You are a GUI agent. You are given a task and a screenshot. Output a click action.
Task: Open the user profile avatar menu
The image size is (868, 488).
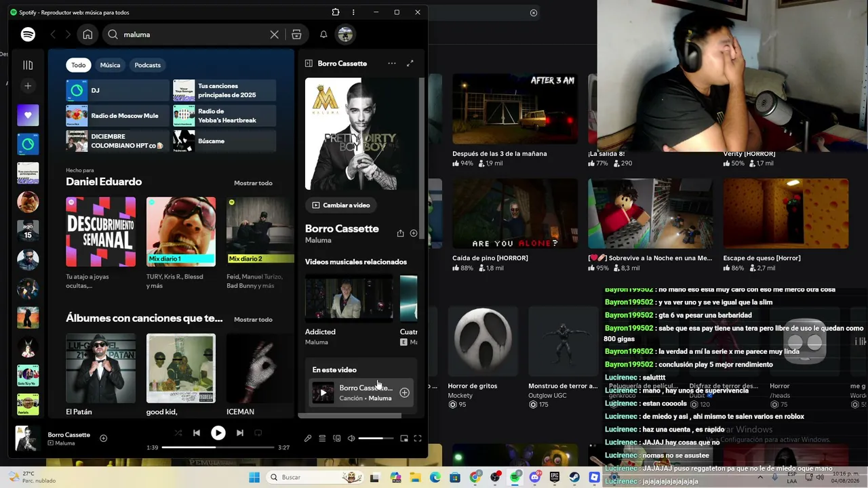pyautogui.click(x=345, y=35)
